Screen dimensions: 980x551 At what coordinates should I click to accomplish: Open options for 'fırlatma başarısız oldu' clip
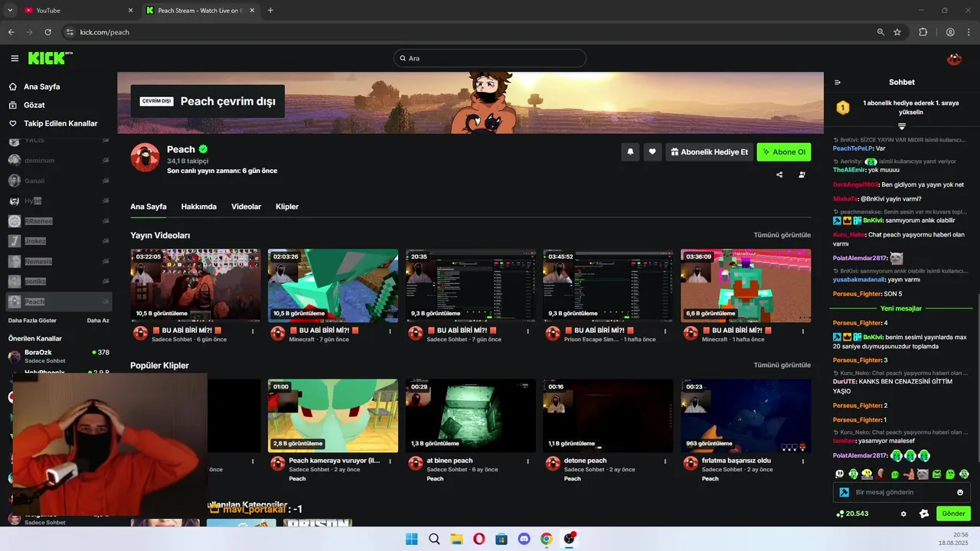[x=803, y=461]
